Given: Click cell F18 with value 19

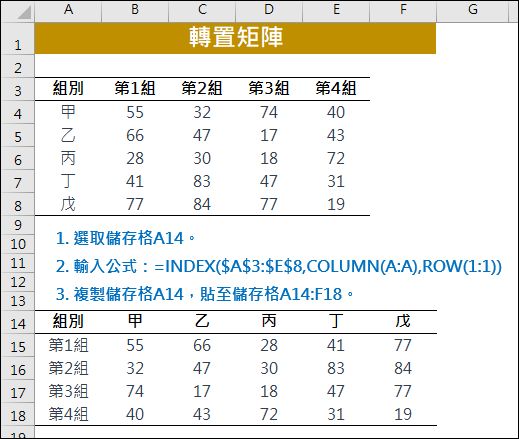Looking at the screenshot, I should pyautogui.click(x=403, y=414).
